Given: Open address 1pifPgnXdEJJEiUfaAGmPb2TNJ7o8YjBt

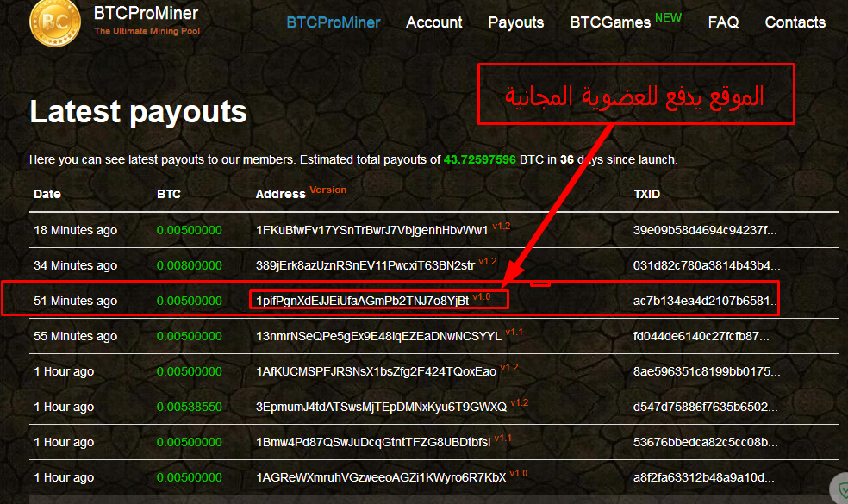Looking at the screenshot, I should 362,301.
